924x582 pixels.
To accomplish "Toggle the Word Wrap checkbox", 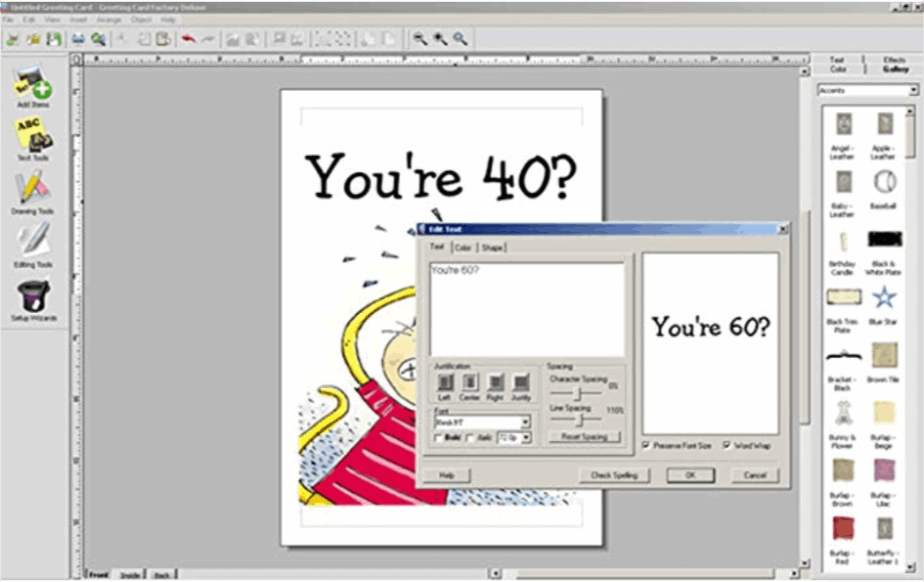I will coord(727,445).
